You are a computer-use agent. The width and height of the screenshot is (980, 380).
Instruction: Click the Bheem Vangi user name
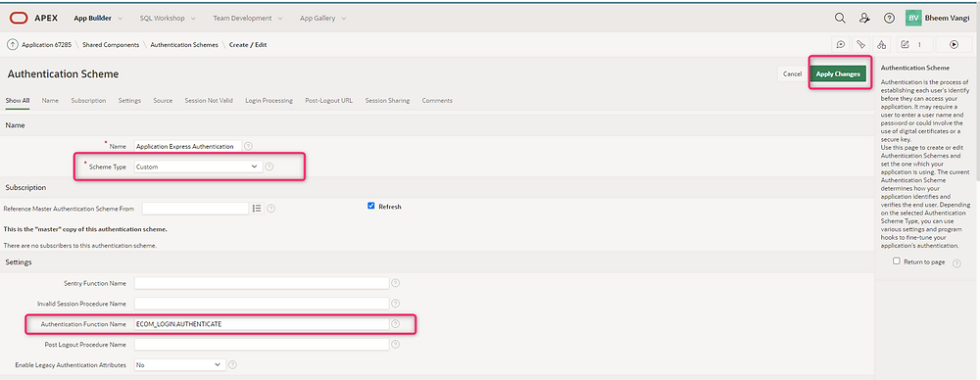947,19
